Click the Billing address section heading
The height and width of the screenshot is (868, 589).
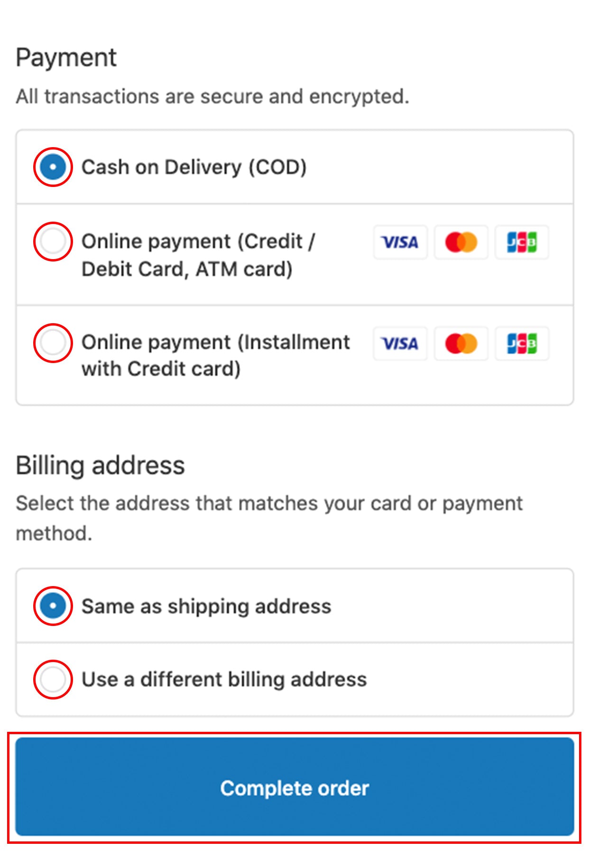tap(100, 466)
